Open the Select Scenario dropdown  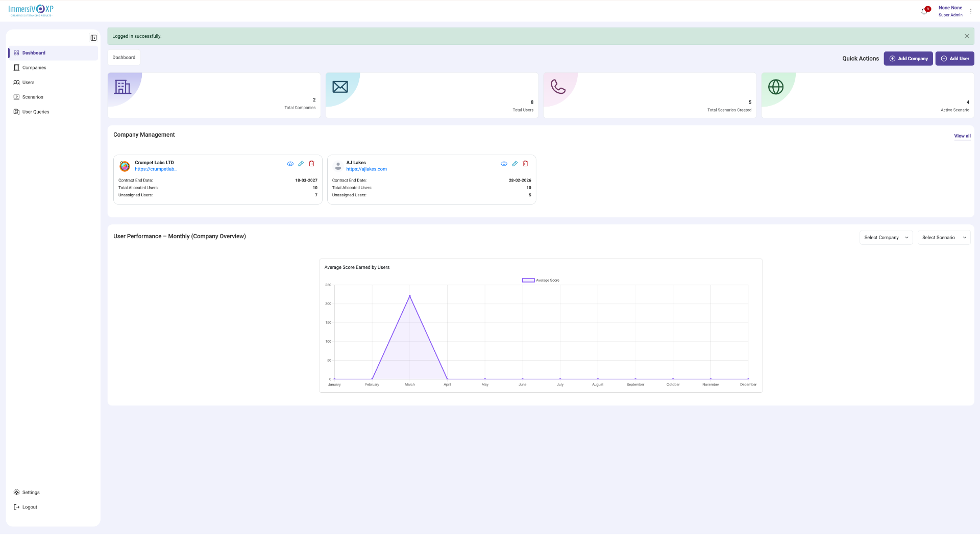point(944,237)
